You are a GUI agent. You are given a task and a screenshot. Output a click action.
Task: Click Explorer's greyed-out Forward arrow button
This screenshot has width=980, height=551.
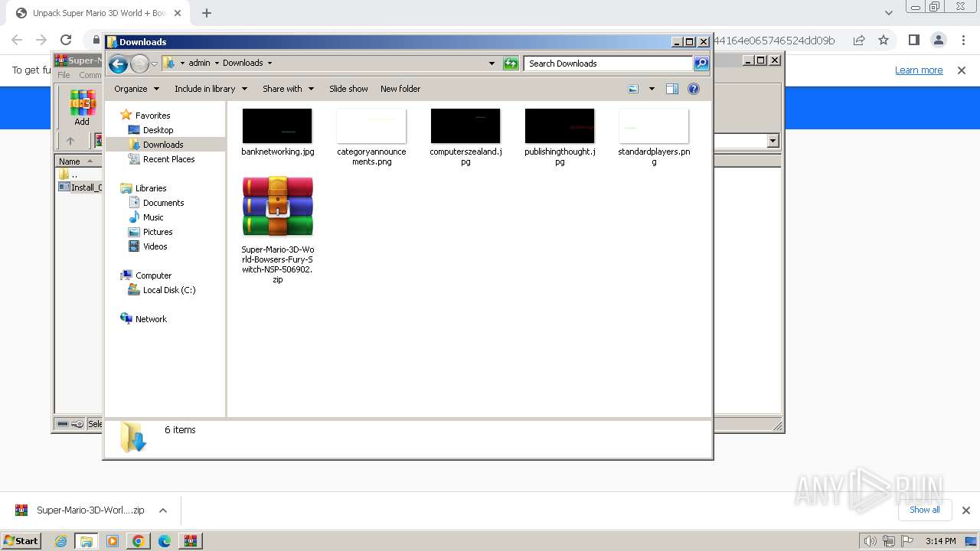139,64
